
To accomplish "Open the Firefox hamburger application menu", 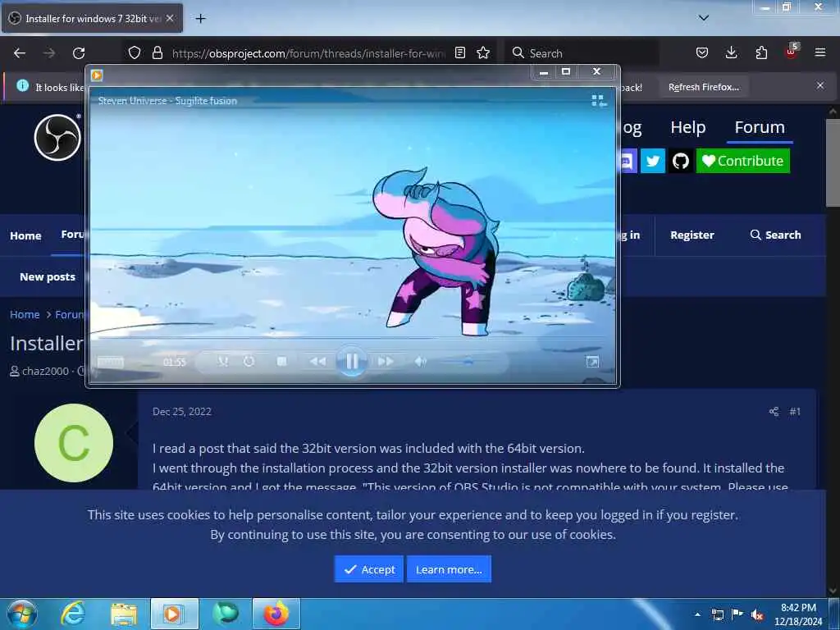I will (x=820, y=52).
